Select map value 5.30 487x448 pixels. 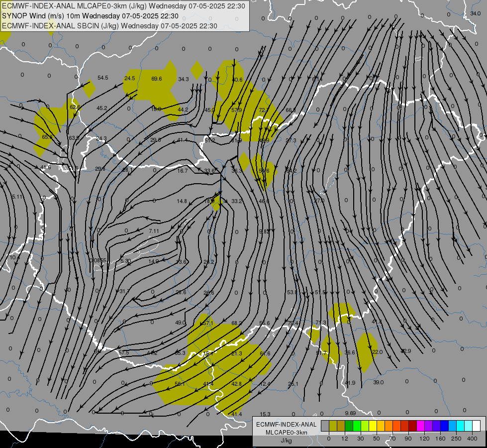125,260
